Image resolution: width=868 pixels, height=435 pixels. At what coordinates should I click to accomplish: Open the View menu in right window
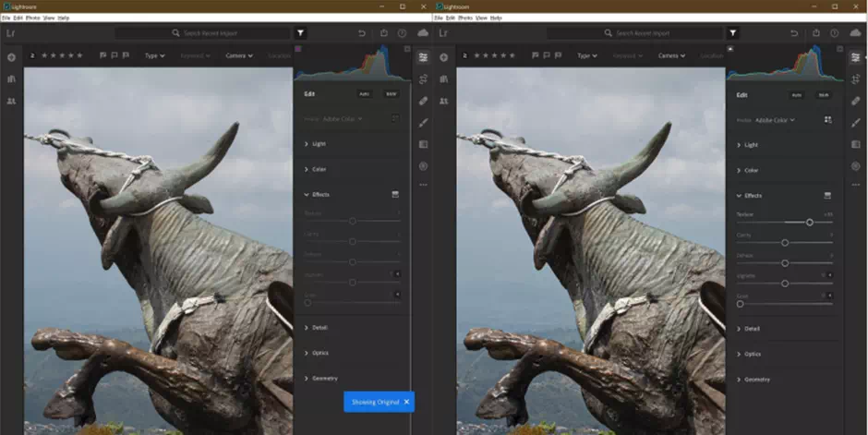pyautogui.click(x=482, y=18)
